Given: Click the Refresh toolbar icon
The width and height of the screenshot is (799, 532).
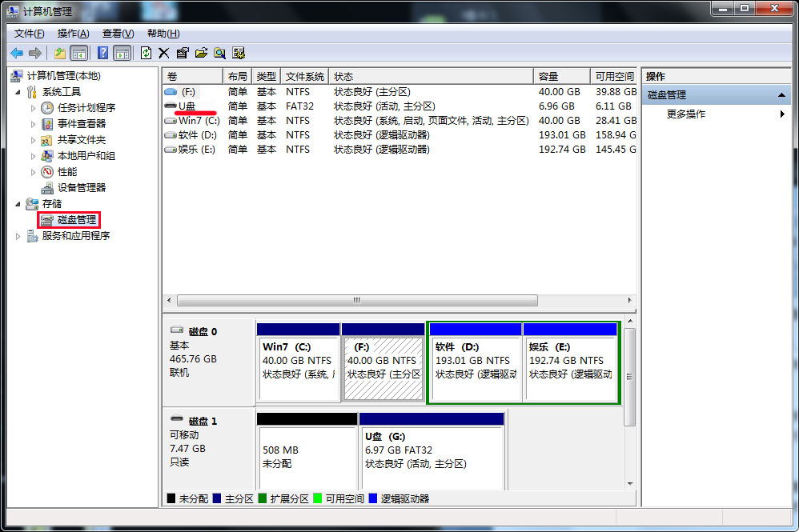Looking at the screenshot, I should point(146,53).
